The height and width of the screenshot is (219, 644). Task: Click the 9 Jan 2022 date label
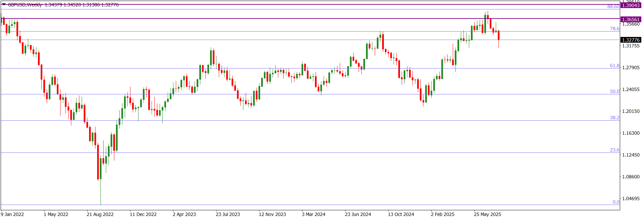(12, 214)
